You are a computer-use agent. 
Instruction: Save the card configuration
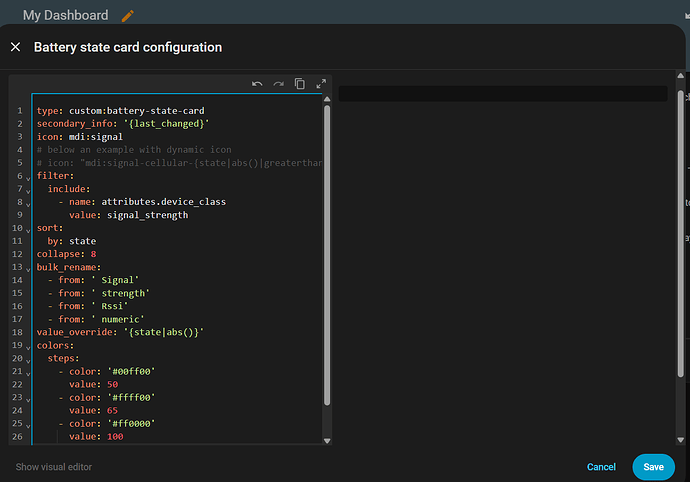653,467
